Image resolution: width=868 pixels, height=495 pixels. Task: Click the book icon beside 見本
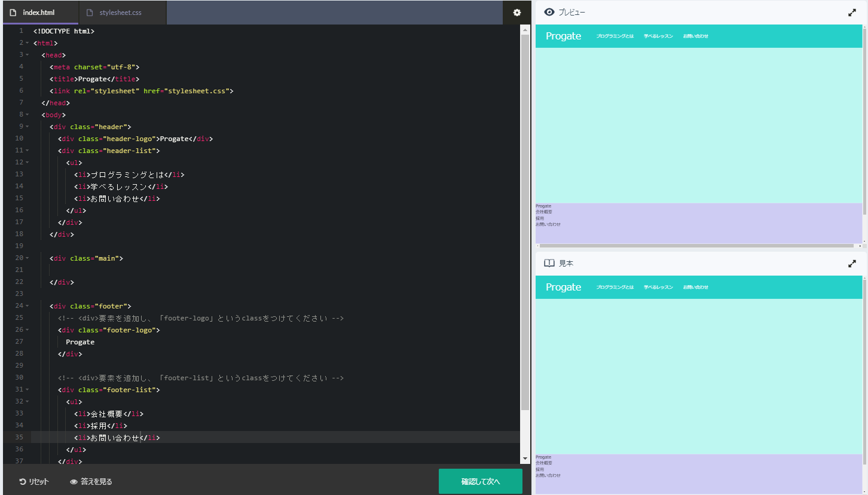click(x=549, y=263)
